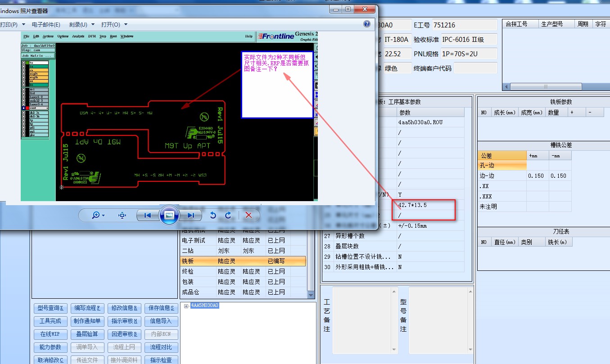Click the 铣板参数 数量 column header
The image size is (610, 364).
coord(556,112)
